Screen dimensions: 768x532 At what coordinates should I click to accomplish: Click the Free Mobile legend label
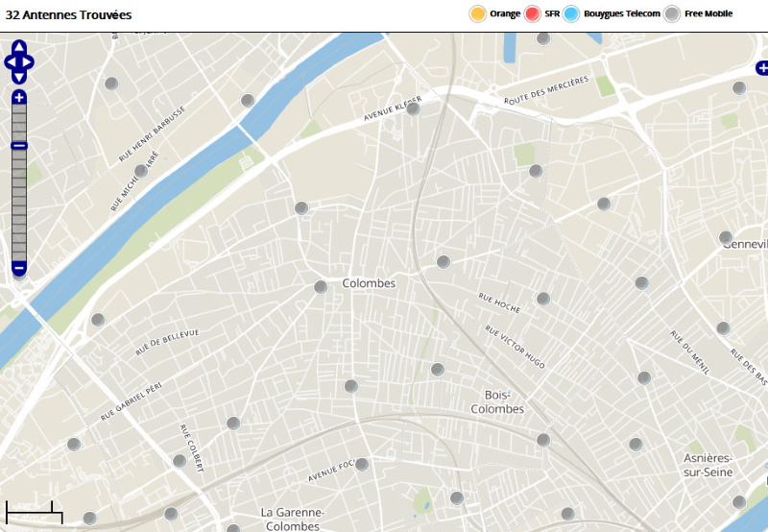click(x=709, y=13)
